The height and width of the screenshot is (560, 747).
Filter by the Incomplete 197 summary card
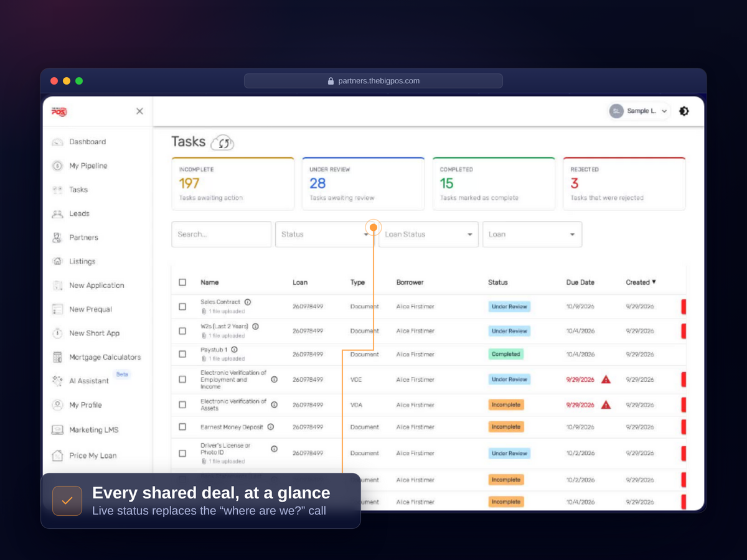point(233,184)
